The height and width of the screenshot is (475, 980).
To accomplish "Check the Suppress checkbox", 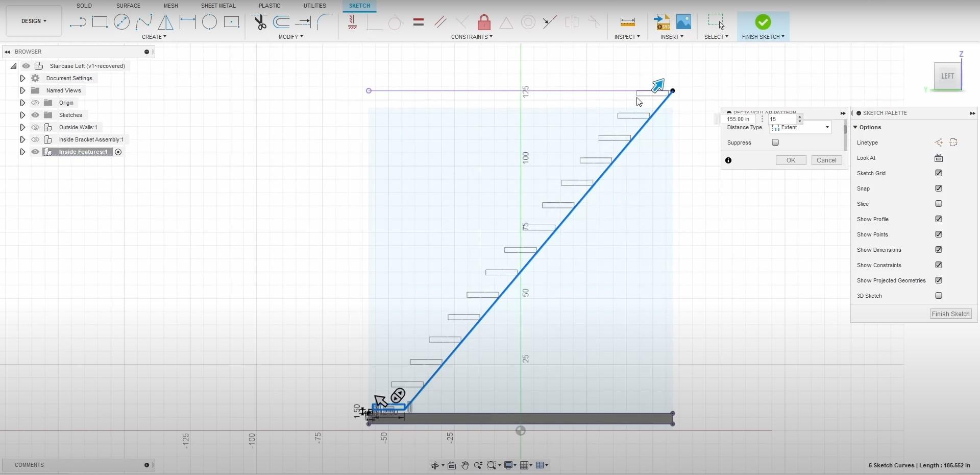I will tap(775, 142).
